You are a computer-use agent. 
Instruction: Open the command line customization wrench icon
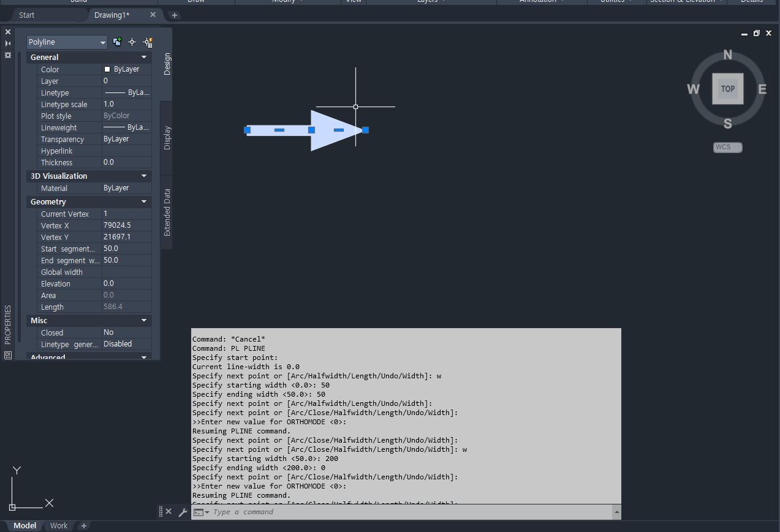point(183,512)
